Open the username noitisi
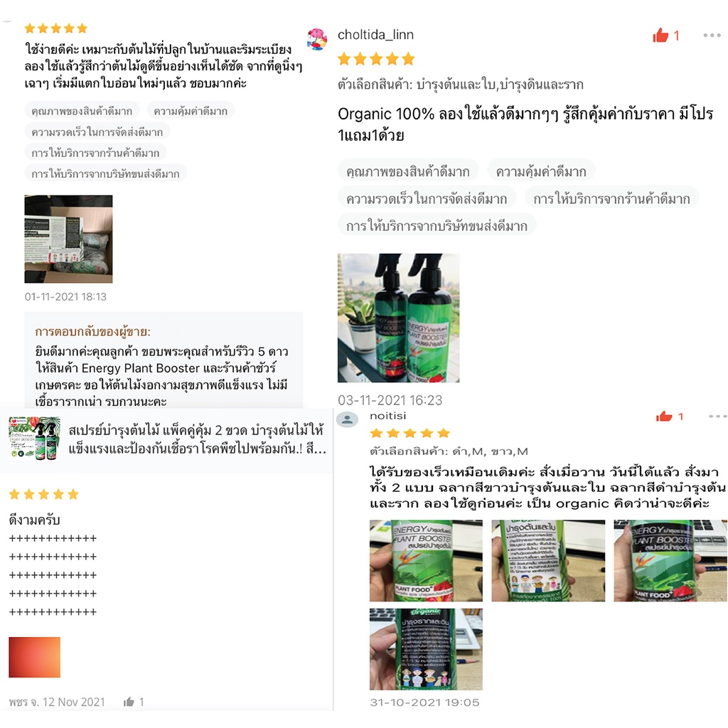The height and width of the screenshot is (728, 728). pyautogui.click(x=387, y=416)
